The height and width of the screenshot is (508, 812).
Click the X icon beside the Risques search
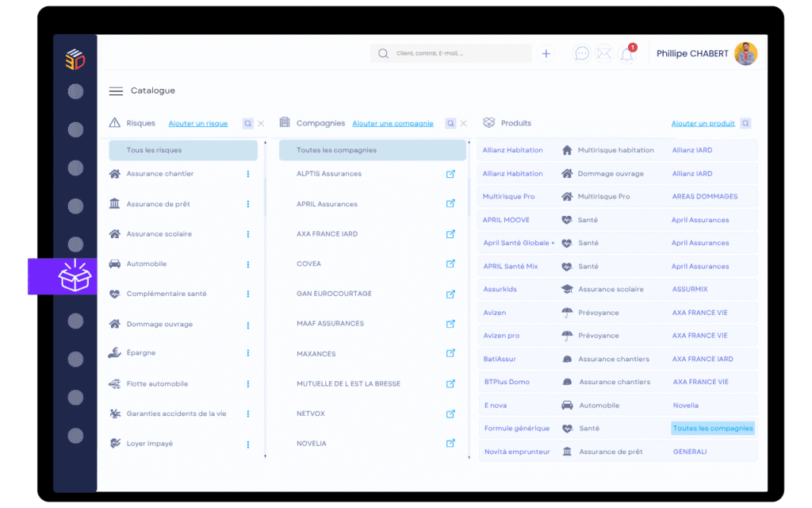click(x=262, y=123)
